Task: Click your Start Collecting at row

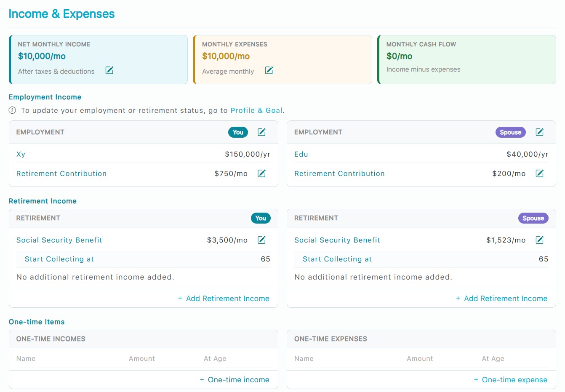Action: [143, 259]
